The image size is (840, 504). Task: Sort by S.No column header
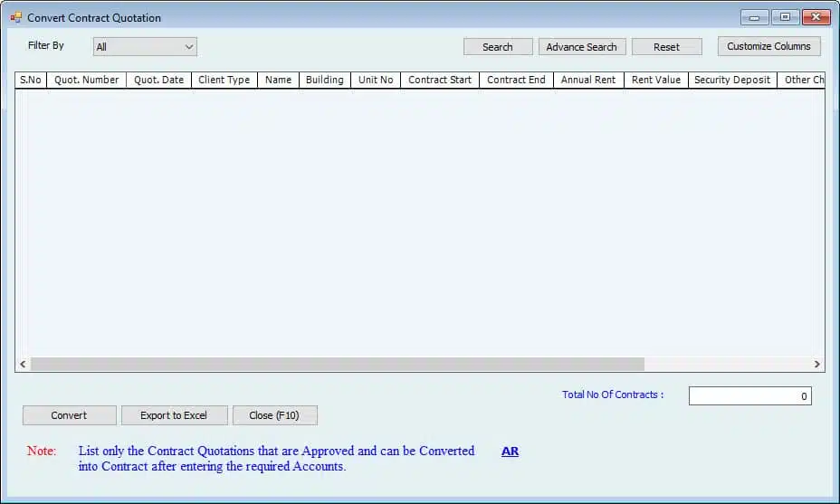(x=31, y=80)
